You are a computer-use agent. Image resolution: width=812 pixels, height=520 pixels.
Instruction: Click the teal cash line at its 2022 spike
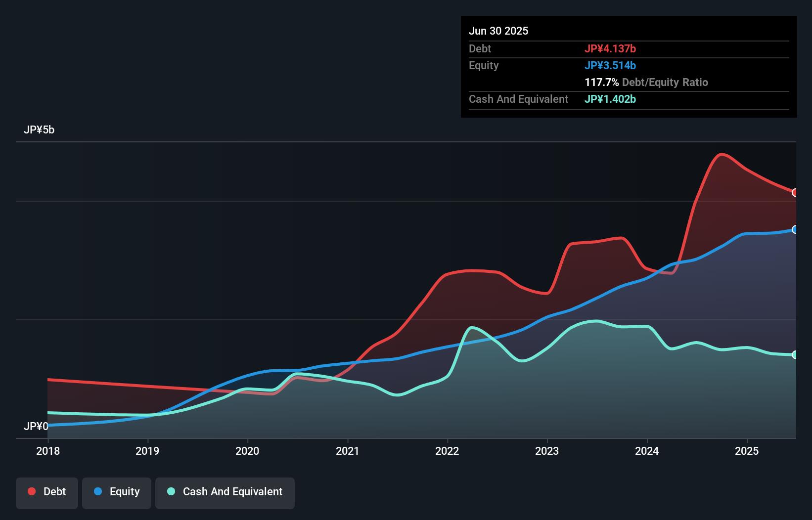pos(472,327)
